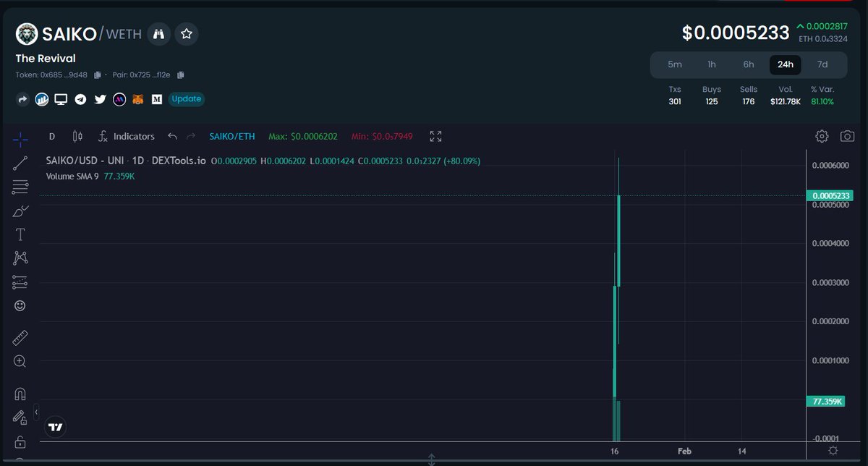This screenshot has height=466, width=868.
Task: Open pair explorer binoculars icon
Action: point(158,33)
